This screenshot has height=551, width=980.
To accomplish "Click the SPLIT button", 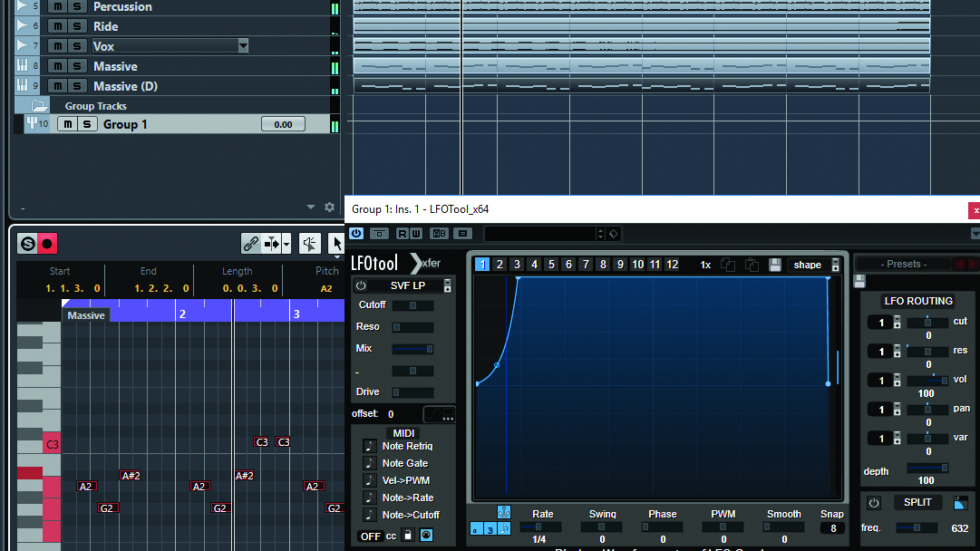I will 917,502.
